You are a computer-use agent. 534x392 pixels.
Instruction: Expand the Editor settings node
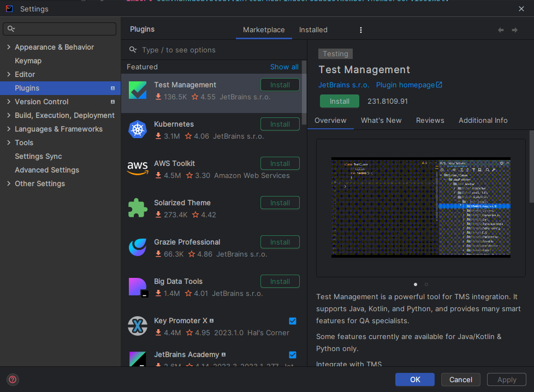tap(9, 74)
